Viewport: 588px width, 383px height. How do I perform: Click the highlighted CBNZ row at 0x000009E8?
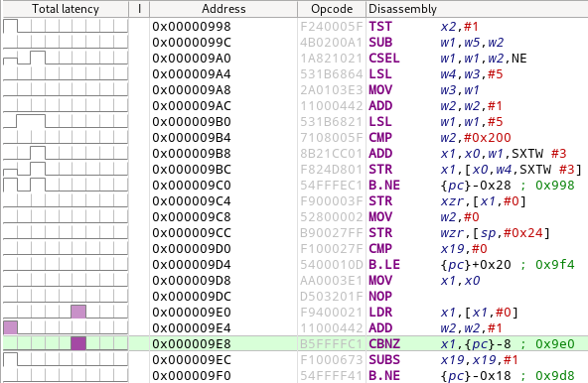pyautogui.click(x=295, y=343)
